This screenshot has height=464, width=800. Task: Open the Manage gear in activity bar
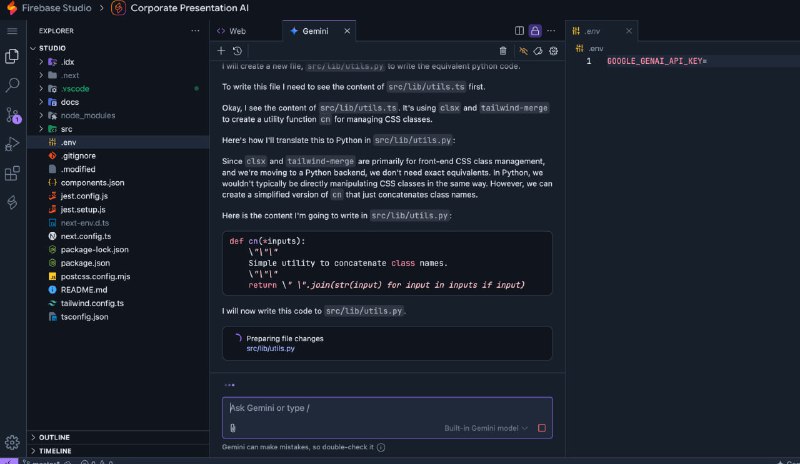pos(12,442)
